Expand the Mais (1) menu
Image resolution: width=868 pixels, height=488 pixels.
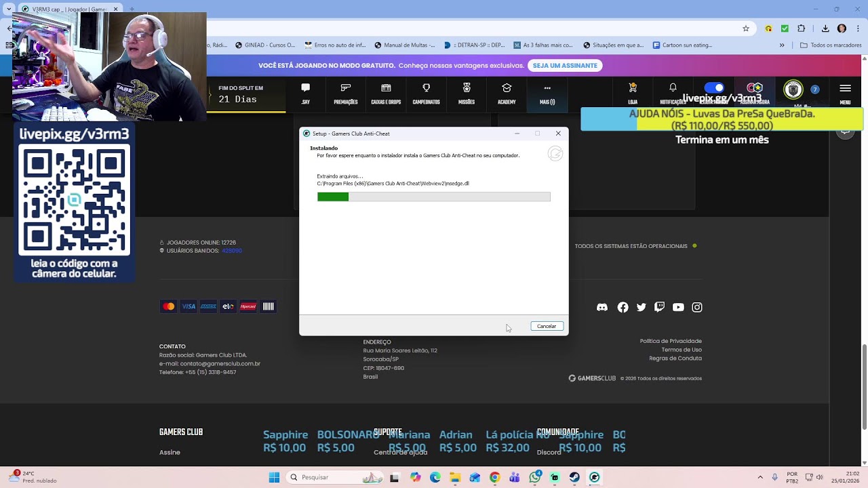click(x=547, y=94)
